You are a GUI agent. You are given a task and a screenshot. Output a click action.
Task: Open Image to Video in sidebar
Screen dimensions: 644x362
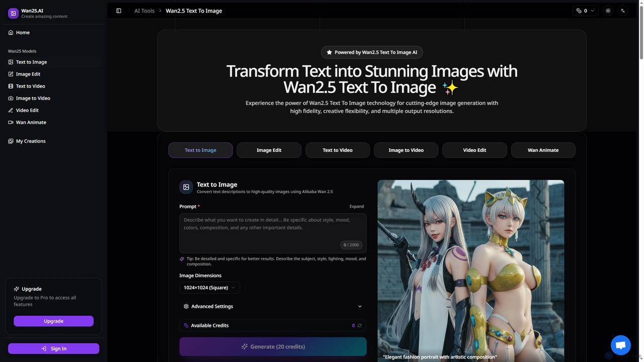53,98
